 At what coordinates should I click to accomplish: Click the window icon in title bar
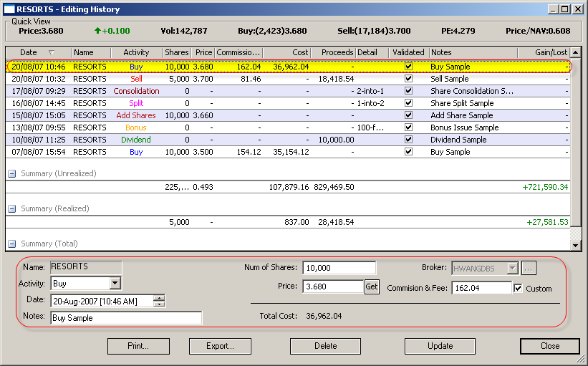pyautogui.click(x=9, y=9)
